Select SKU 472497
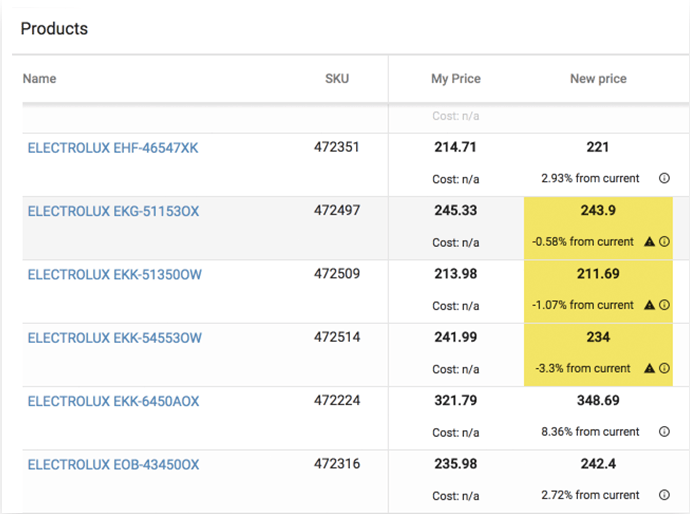The height and width of the screenshot is (514, 690). pos(337,210)
